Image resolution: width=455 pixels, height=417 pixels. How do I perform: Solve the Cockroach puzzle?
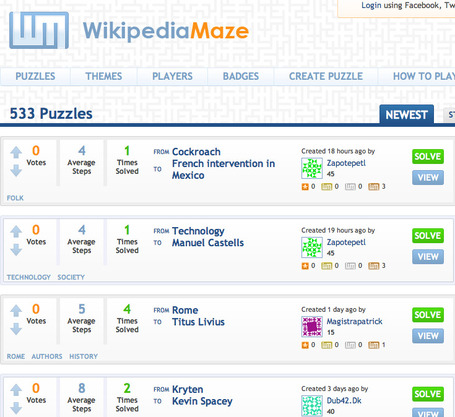point(428,156)
